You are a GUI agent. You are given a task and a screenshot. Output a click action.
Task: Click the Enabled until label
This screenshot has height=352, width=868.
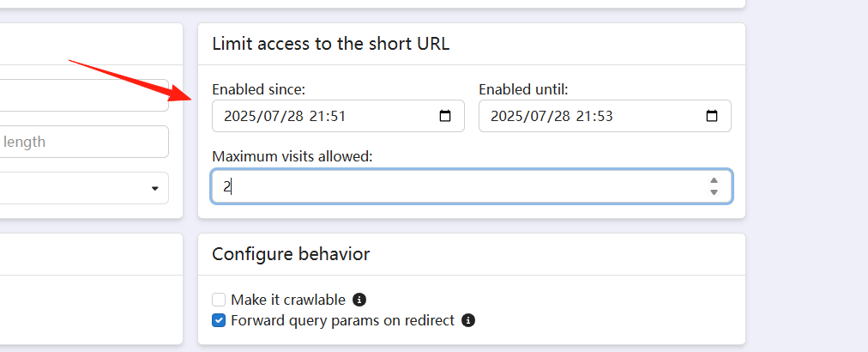point(524,89)
